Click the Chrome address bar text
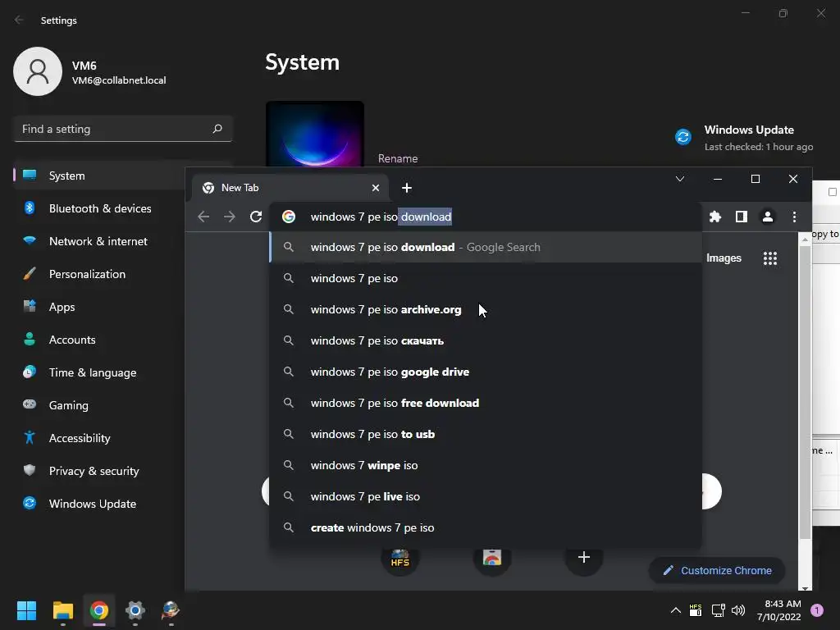Image resolution: width=840 pixels, height=630 pixels. point(381,217)
